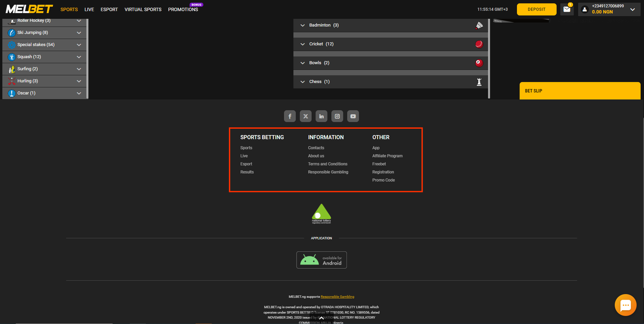The width and height of the screenshot is (644, 324).
Task: Click the Instagram social icon
Action: [337, 116]
